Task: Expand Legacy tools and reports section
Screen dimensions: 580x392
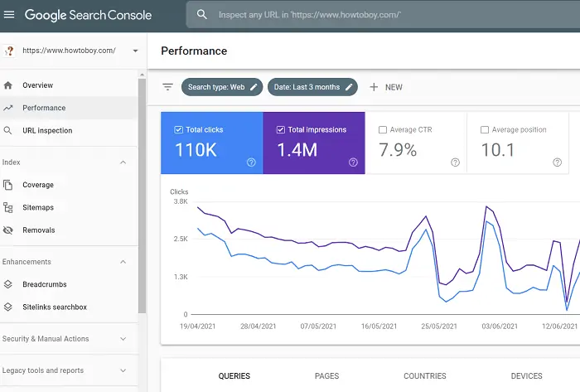Action: pos(123,370)
